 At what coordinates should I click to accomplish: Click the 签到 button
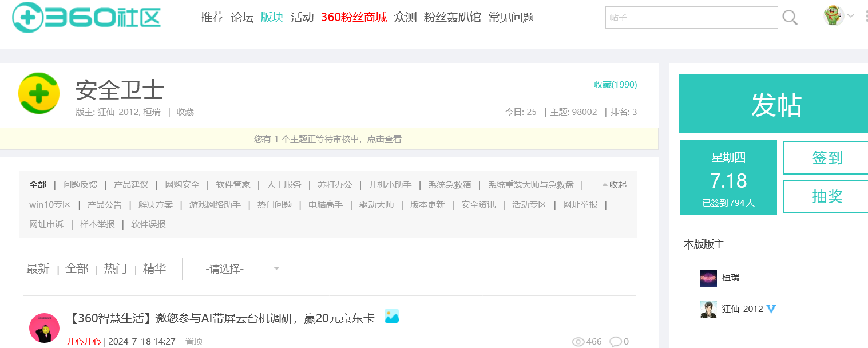click(x=827, y=157)
